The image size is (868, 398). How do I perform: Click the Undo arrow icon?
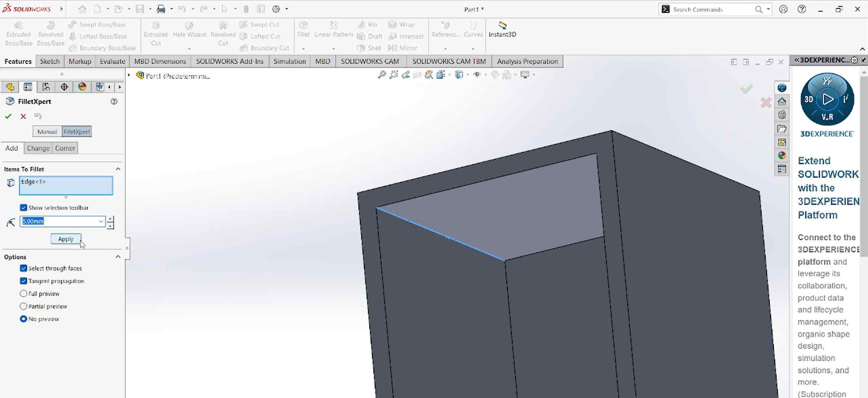(x=182, y=9)
